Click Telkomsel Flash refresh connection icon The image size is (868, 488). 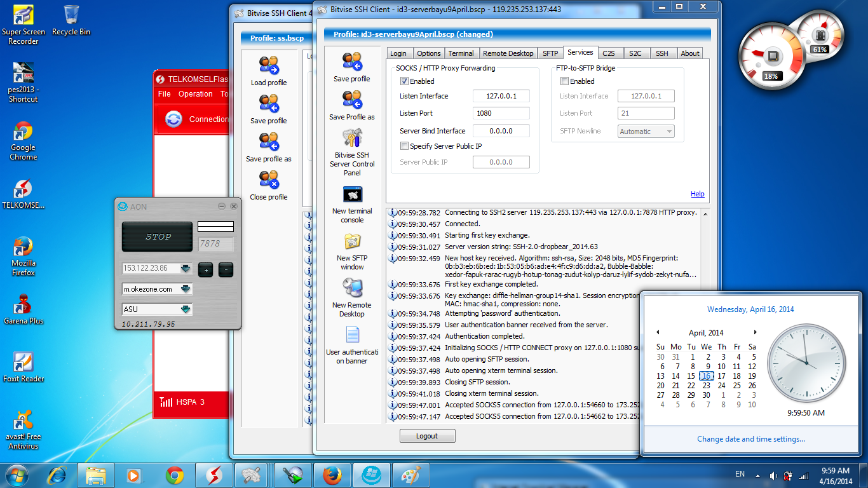coord(173,119)
